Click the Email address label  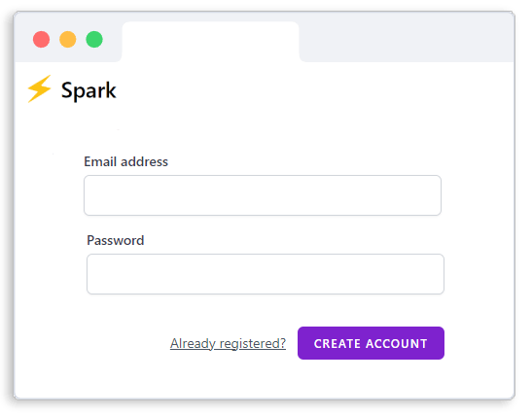click(x=125, y=161)
